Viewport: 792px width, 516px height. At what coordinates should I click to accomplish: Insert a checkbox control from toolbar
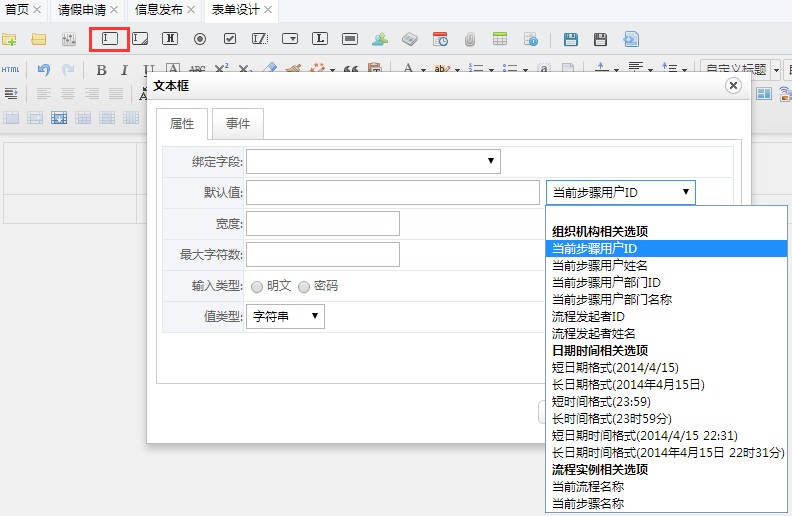[x=230, y=38]
